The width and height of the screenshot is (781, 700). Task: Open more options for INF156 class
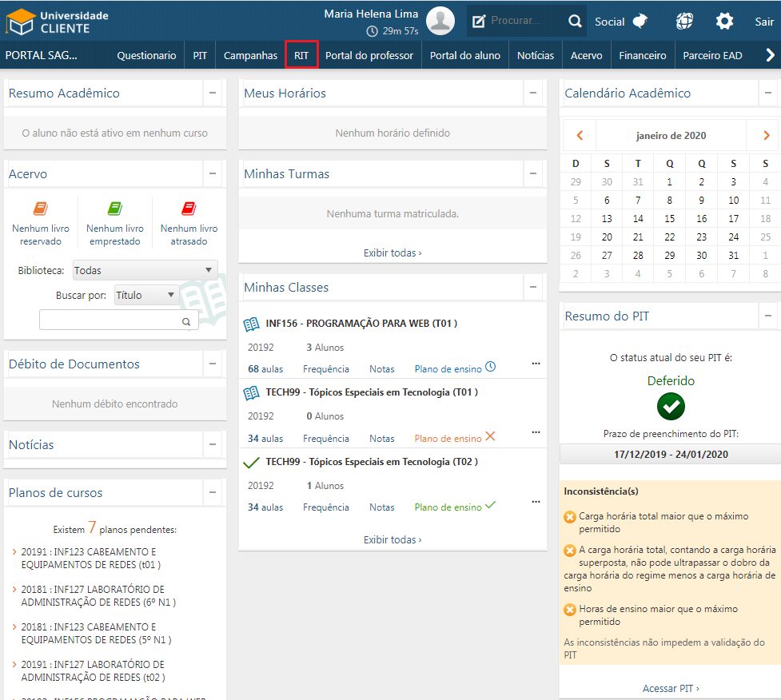click(536, 364)
